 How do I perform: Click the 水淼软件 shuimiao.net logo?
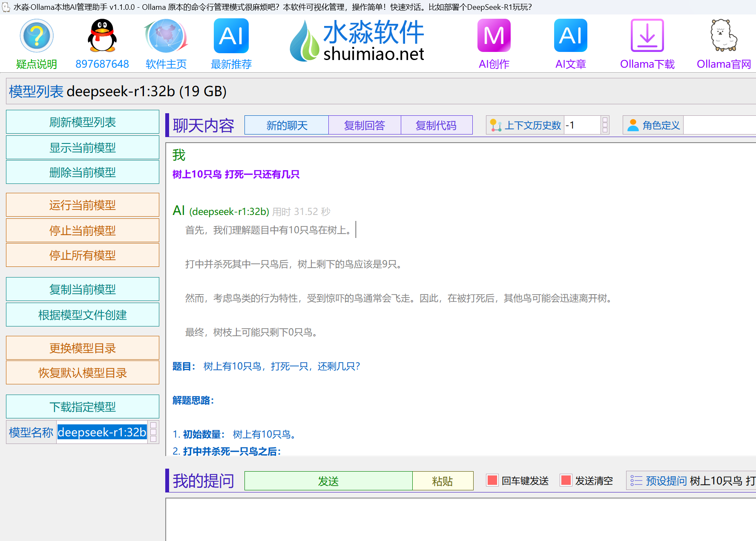coord(357,41)
